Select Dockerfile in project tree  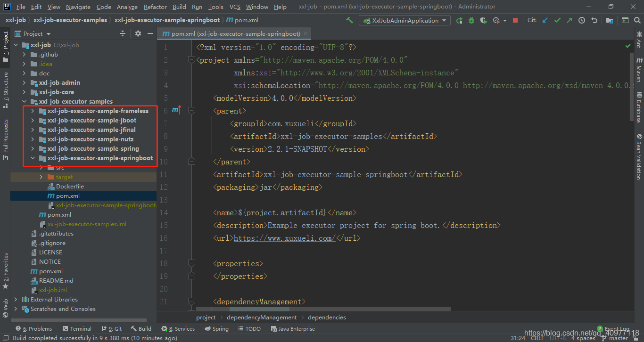[x=70, y=186]
